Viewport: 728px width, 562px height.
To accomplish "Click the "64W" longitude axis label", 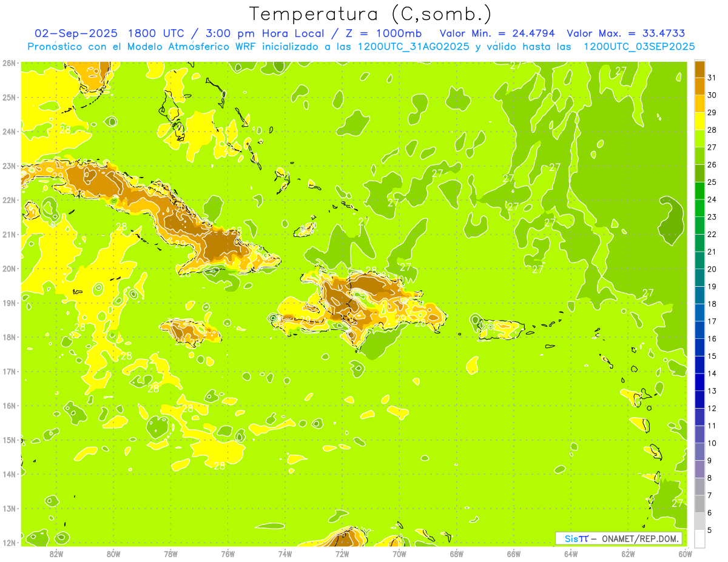I will click(x=571, y=554).
